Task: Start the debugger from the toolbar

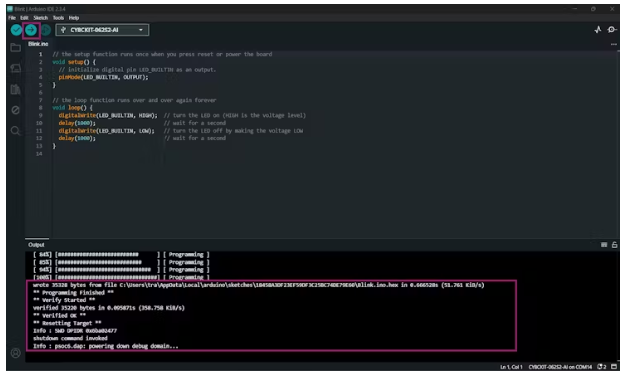Action: tap(46, 30)
